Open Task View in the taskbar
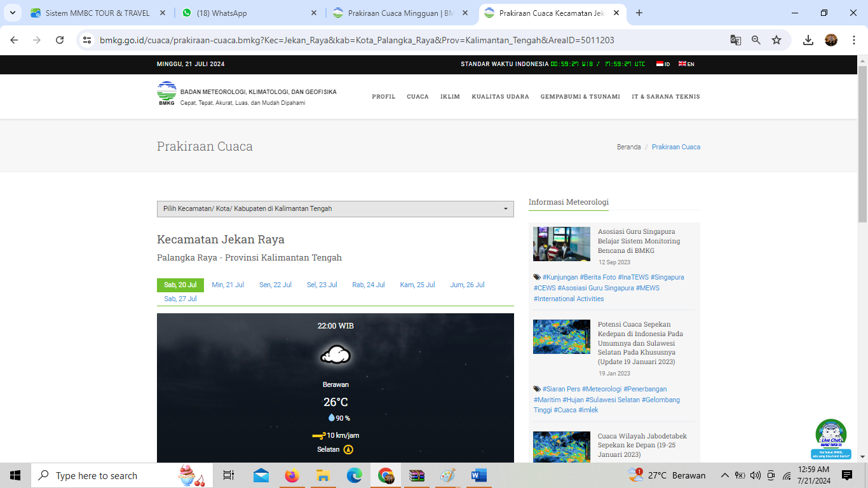 [229, 475]
